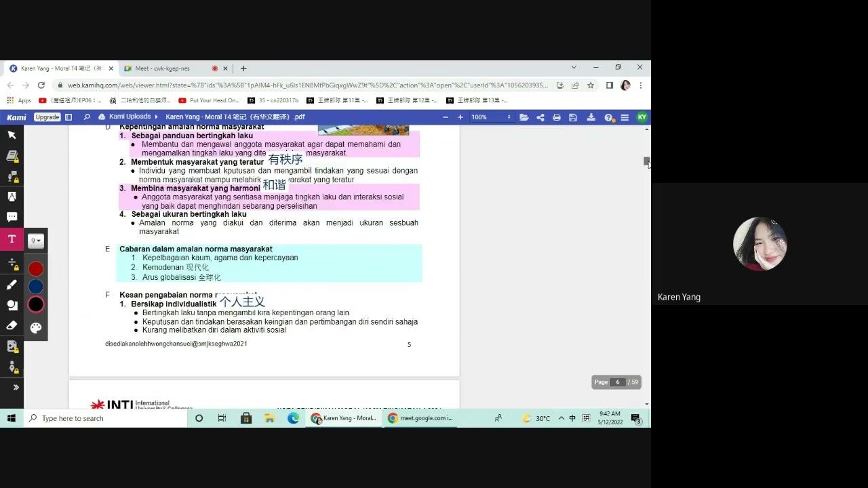Open Task View on the taskbar
The image size is (868, 488).
tap(222, 418)
